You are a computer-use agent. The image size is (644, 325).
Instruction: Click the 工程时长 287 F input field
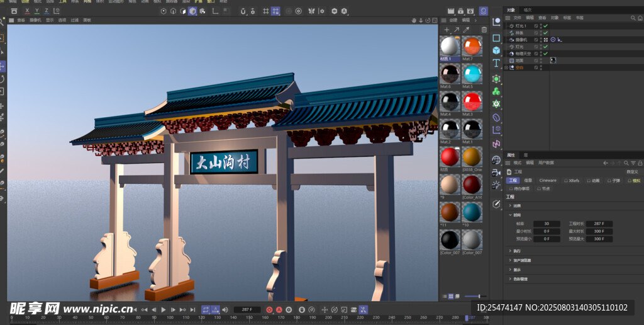pos(598,224)
